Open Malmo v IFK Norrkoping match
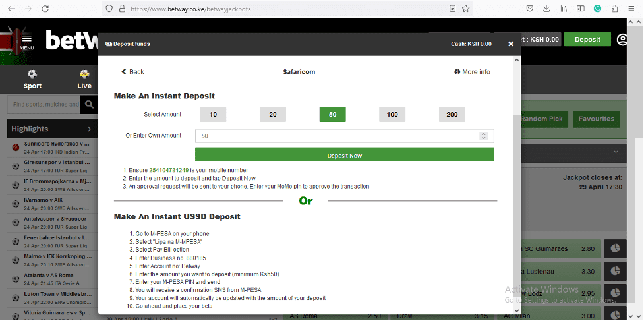Screen dimensions: 644x321 (53, 260)
